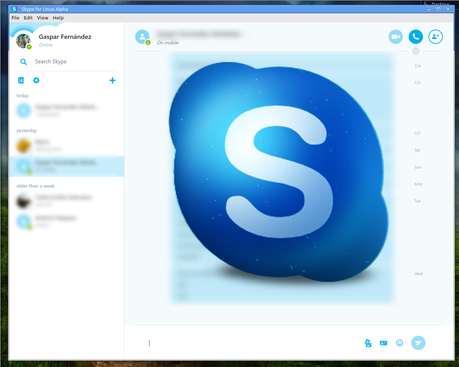
Task: Minimize the Skype for Linux Alpha window
Action: (x=429, y=9)
